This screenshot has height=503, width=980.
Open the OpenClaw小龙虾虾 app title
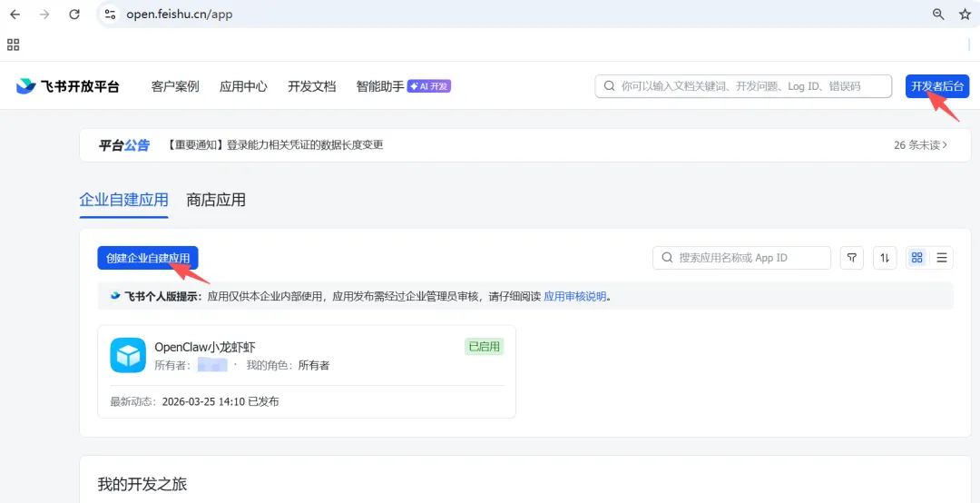pyautogui.click(x=205, y=347)
